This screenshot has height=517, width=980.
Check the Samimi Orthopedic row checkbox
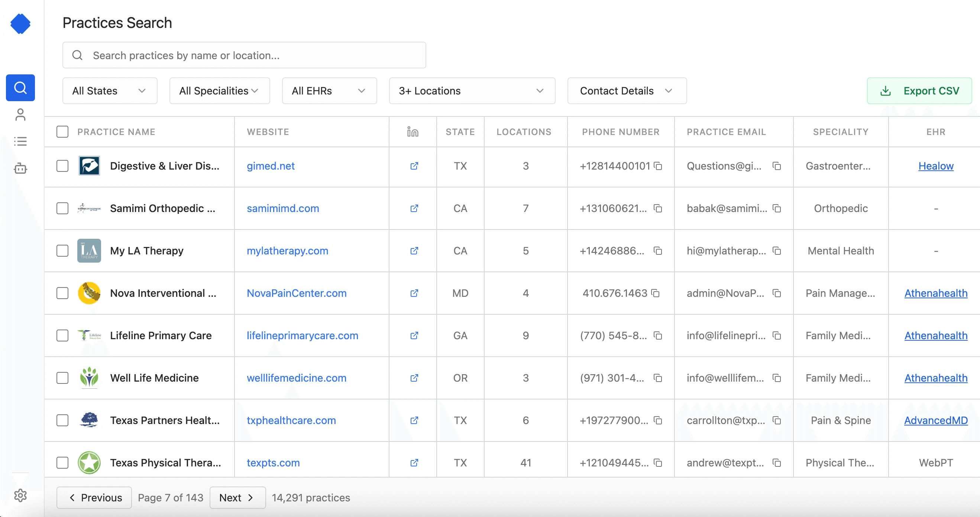tap(62, 208)
